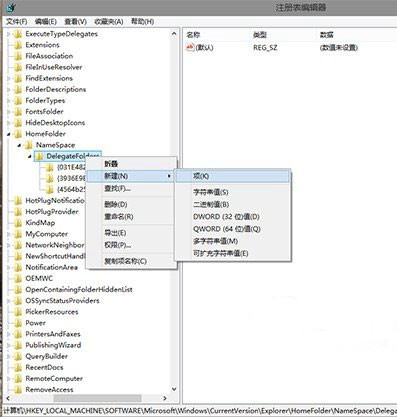Screen dimensions: 397x417
Task: Click the NameSpace folder icon
Action: (x=29, y=145)
